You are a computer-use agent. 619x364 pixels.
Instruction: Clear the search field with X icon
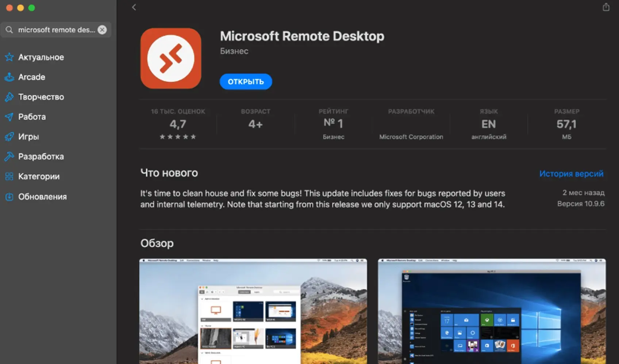[x=102, y=30]
